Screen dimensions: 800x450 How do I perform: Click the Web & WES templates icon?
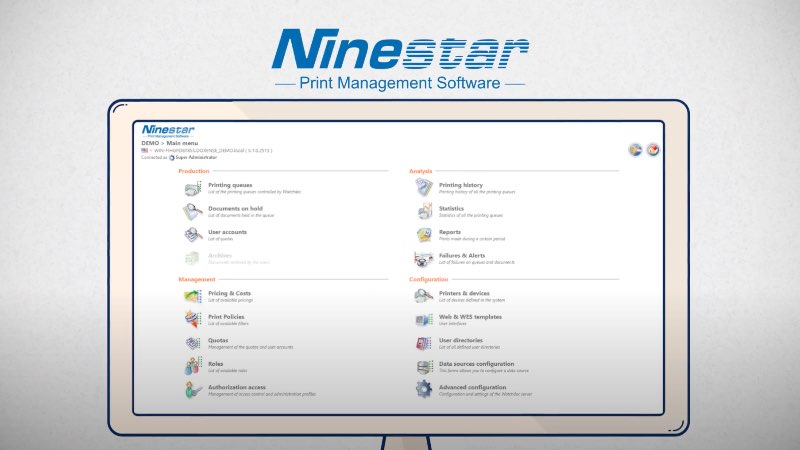tap(423, 320)
